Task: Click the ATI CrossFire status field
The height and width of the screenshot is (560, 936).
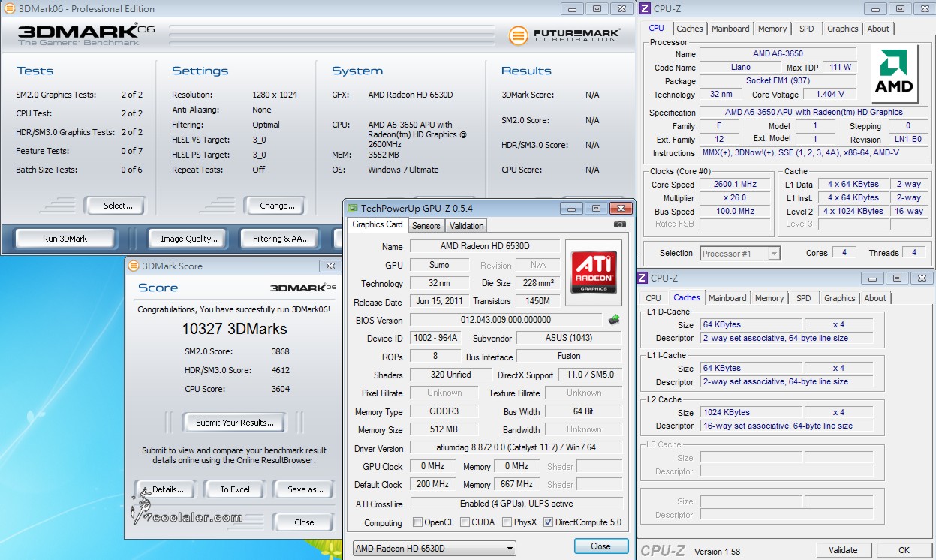Action: click(516, 504)
